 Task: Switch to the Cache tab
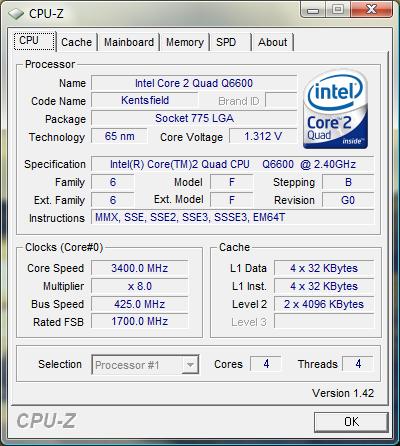[x=76, y=42]
